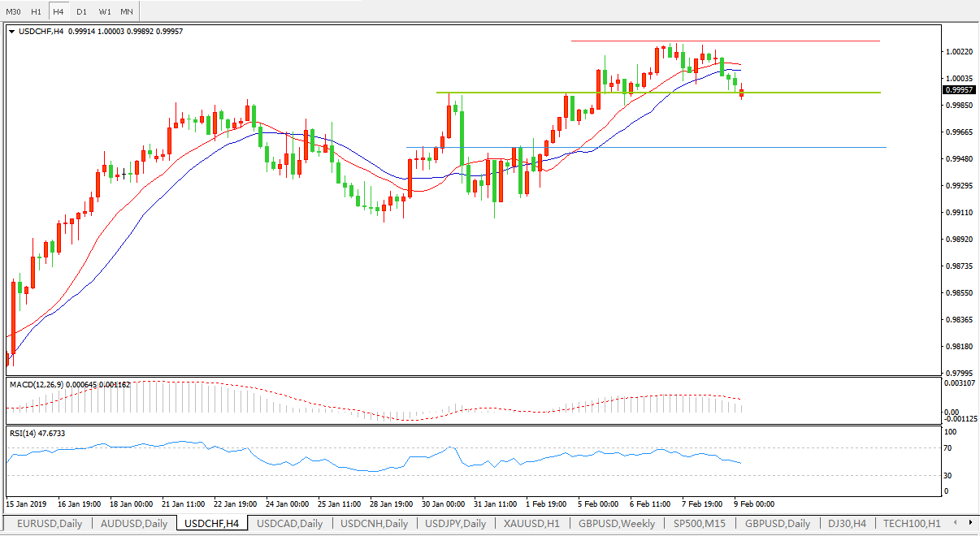
Task: Switch to the TECH100,H1 chart tab
Action: pyautogui.click(x=912, y=524)
